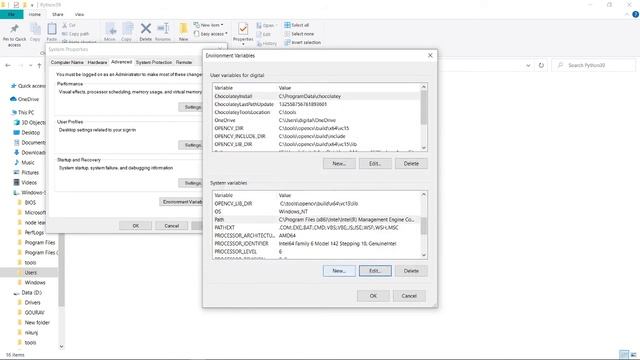The image size is (640, 360).
Task: Close the Environment Variables dialog
Action: click(x=430, y=56)
